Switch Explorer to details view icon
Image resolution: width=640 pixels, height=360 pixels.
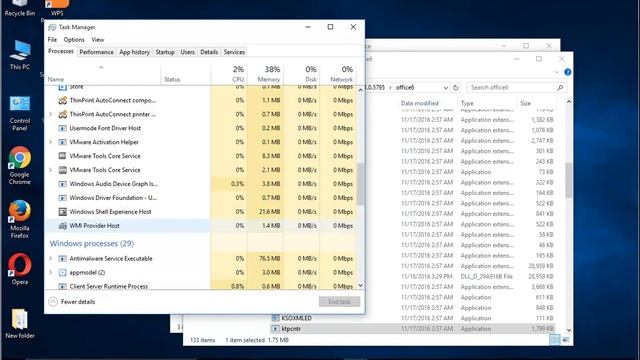pyautogui.click(x=555, y=340)
